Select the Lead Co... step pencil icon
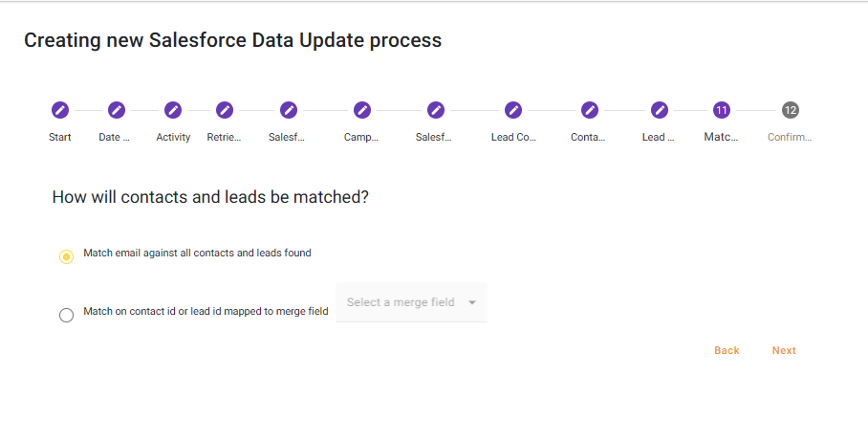Viewport: 868px width, 442px height. 513,110
